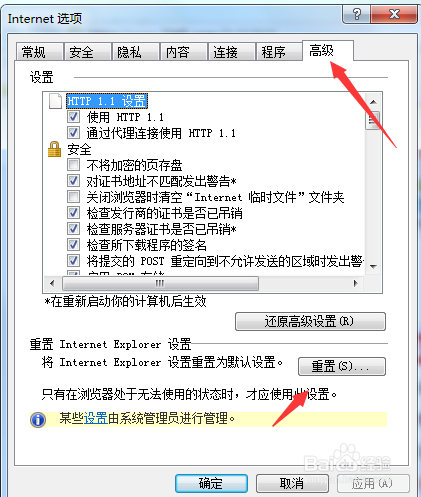The width and height of the screenshot is (421, 497).
Task: Click the horizontal scrollbar right arrow
Action: point(356,283)
